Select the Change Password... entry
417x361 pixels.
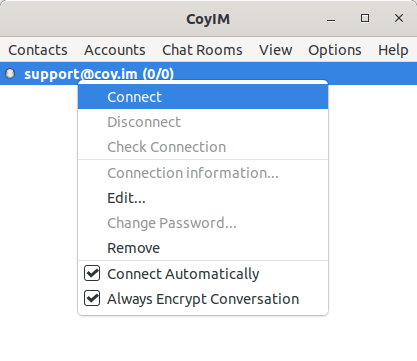coord(203,223)
